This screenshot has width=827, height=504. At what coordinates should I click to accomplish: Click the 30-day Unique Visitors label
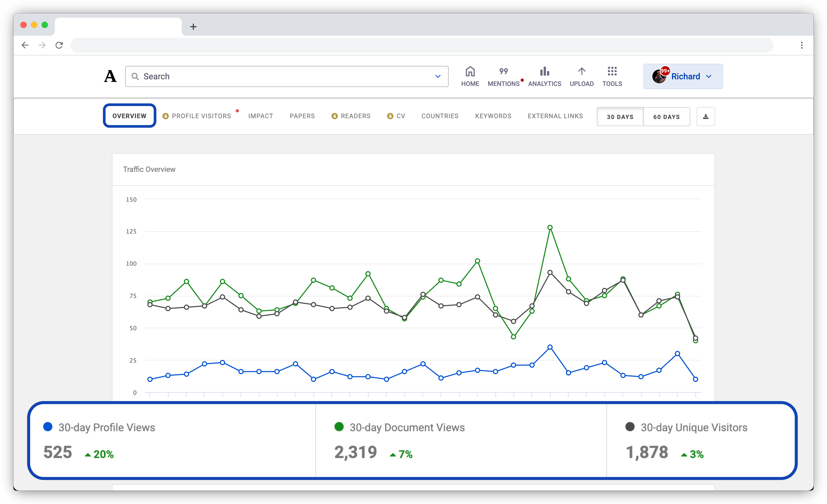[694, 427]
